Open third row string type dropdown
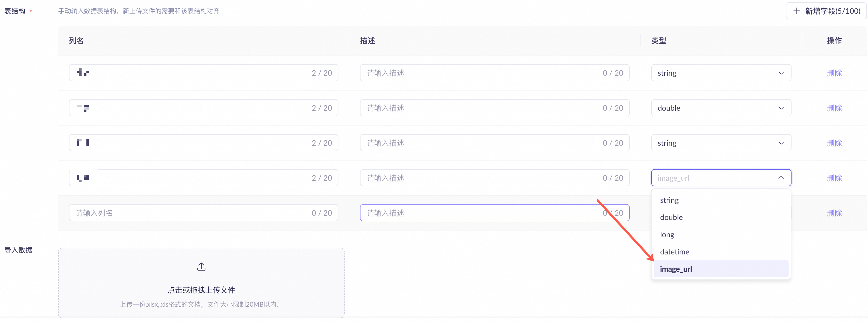Screen dimensions: 868x322 coord(721,143)
